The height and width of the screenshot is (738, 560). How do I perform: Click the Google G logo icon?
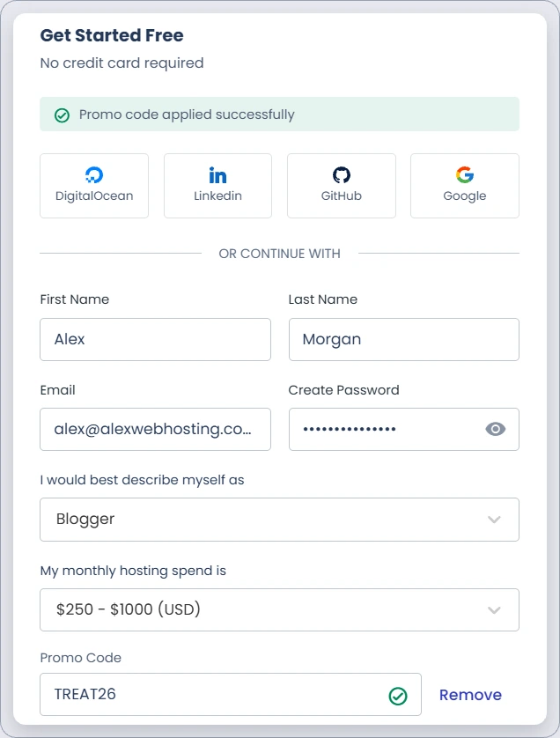pyautogui.click(x=465, y=175)
